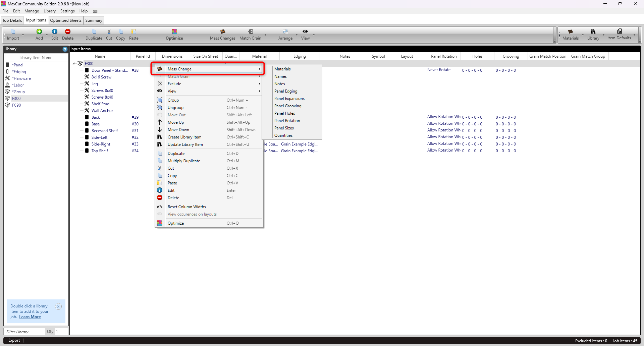Image resolution: width=644 pixels, height=346 pixels.
Task: Click the Library toolbar icon
Action: 593,32
